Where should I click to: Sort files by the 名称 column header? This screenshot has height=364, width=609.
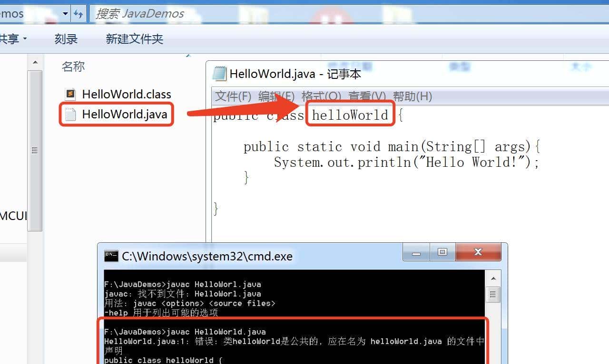pyautogui.click(x=73, y=67)
